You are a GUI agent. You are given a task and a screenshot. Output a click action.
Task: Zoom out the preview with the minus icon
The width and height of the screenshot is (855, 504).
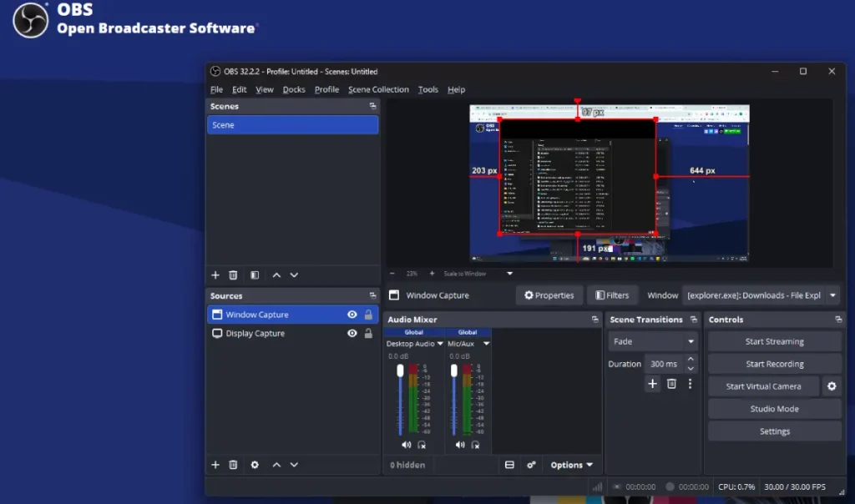pyautogui.click(x=392, y=274)
